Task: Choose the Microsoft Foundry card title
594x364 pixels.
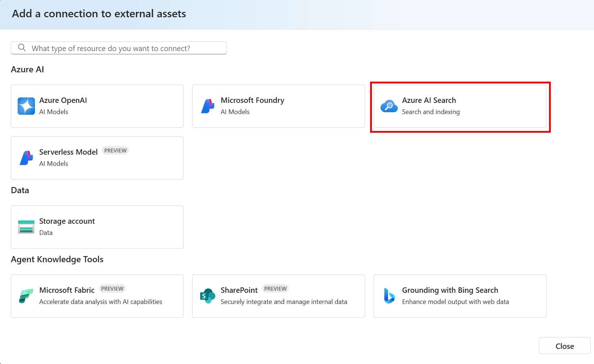Action: [x=252, y=100]
